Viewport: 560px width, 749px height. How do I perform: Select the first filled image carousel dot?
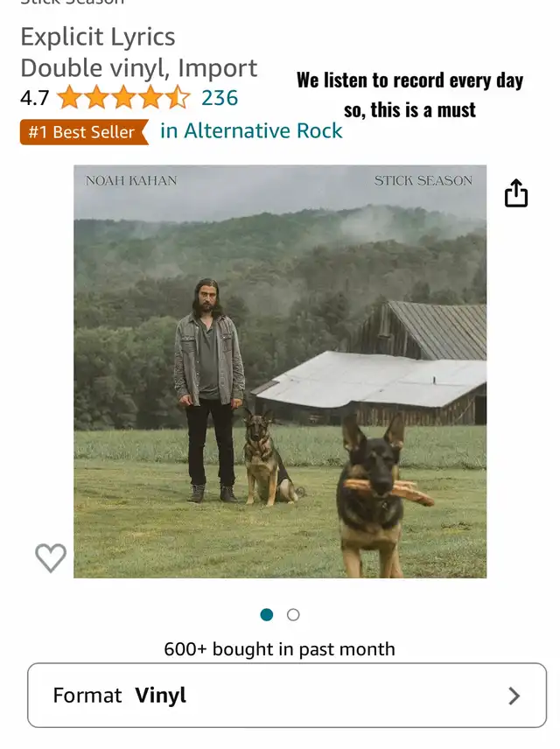pos(267,615)
